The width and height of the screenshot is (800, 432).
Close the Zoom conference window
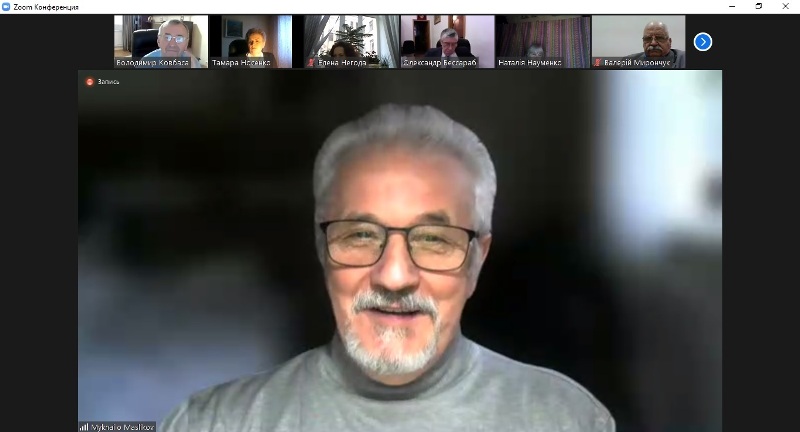tap(786, 7)
